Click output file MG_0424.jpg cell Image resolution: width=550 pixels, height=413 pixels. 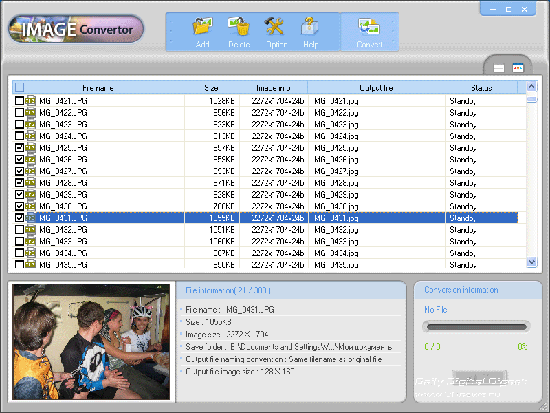click(x=377, y=136)
